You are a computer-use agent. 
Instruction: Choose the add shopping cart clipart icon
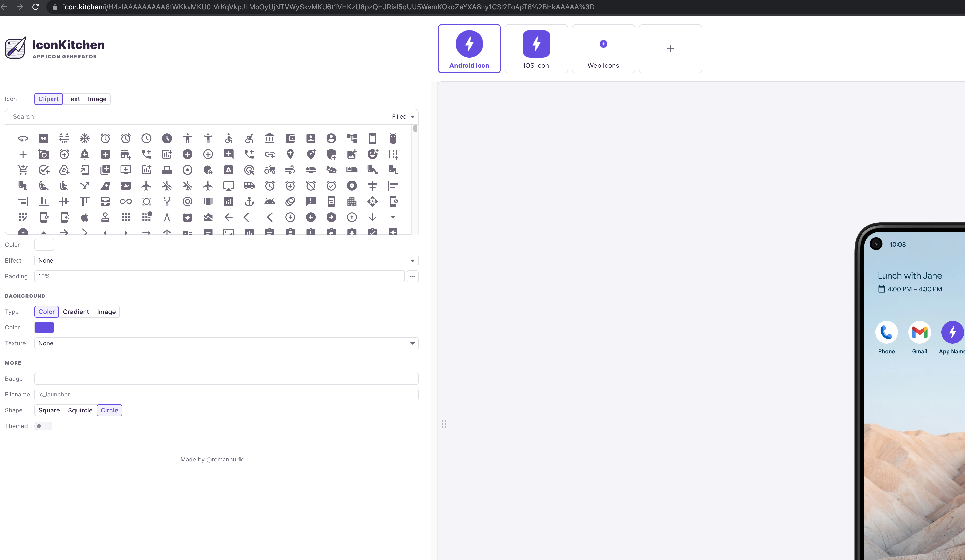[x=23, y=170]
